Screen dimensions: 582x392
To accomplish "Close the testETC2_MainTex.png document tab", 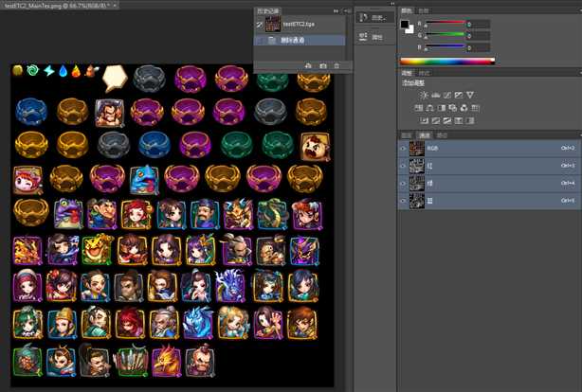I will [115, 5].
